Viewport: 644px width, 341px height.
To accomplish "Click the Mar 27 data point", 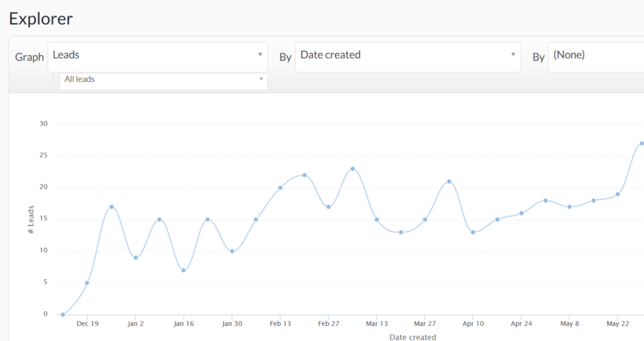I will click(425, 220).
